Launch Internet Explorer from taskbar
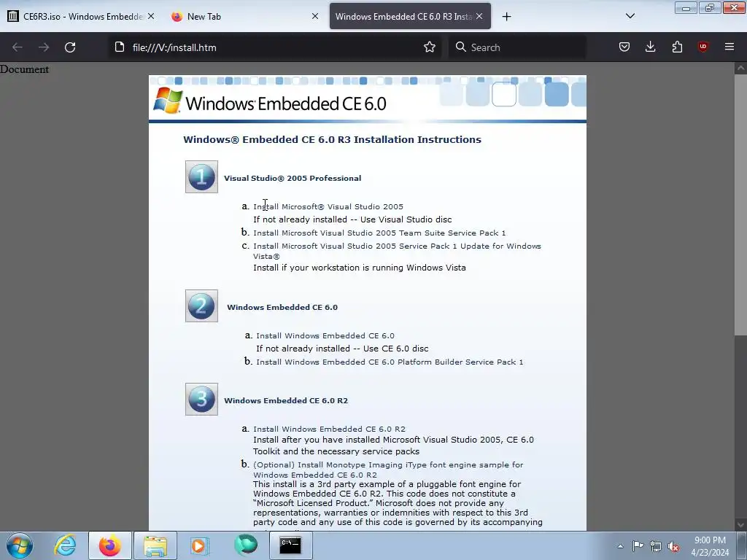 [x=65, y=545]
